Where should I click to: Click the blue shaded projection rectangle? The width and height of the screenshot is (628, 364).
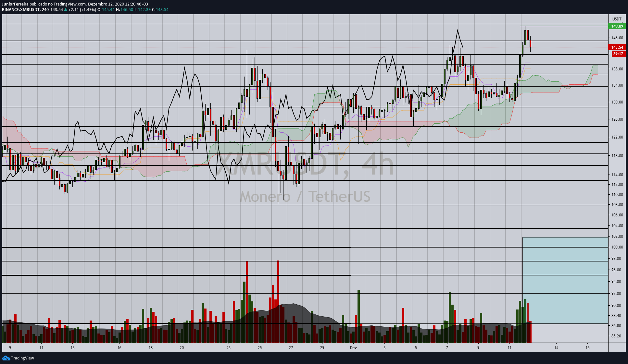tap(565, 280)
